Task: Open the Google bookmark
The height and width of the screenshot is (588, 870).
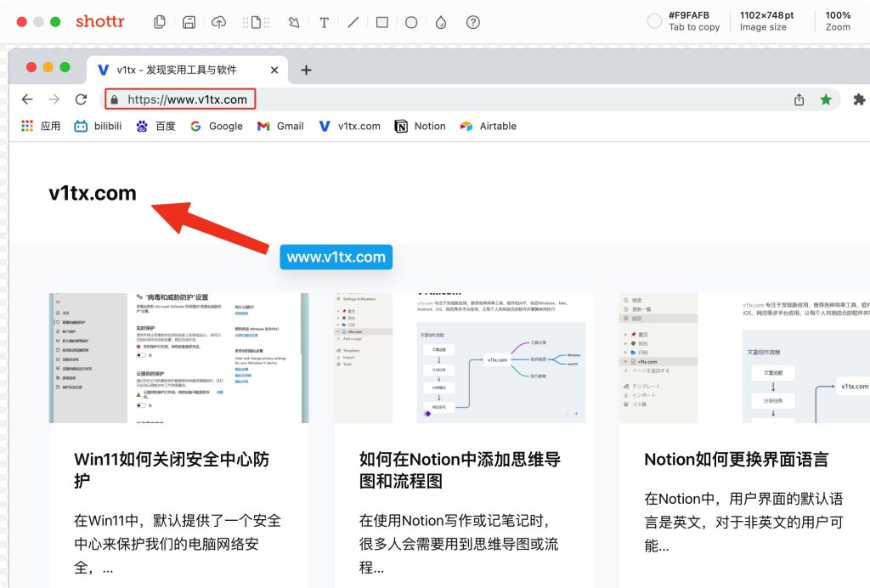Action: tap(217, 126)
